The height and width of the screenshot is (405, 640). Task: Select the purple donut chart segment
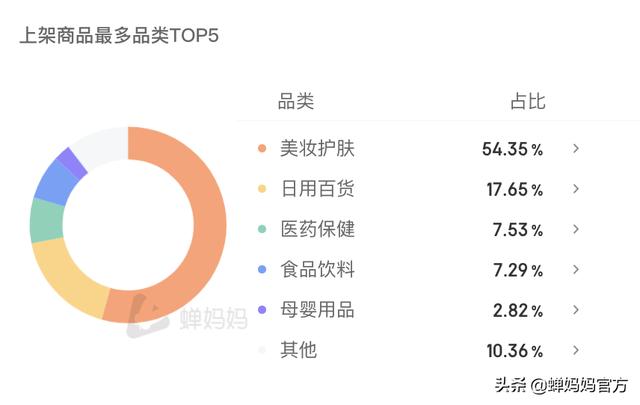[x=72, y=163]
